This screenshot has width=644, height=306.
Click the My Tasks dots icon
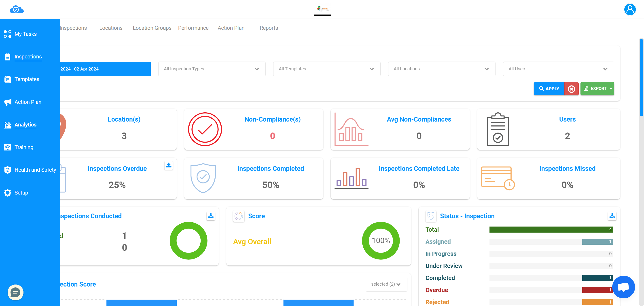(8, 34)
